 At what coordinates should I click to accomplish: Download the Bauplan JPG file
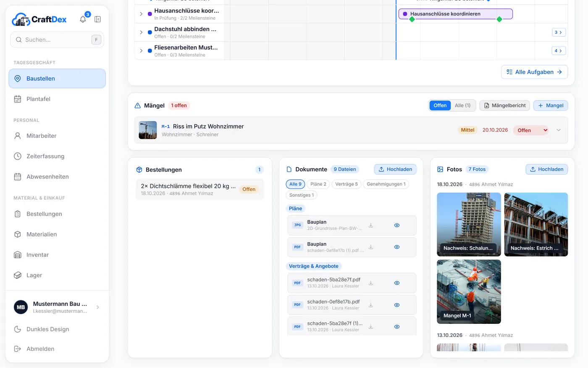371,225
